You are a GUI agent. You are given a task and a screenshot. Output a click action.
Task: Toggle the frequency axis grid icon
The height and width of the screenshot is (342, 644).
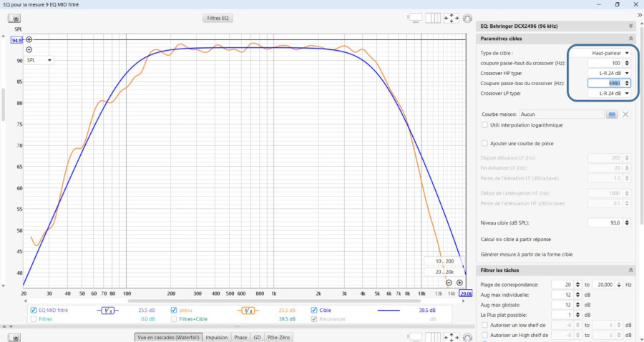click(x=433, y=18)
